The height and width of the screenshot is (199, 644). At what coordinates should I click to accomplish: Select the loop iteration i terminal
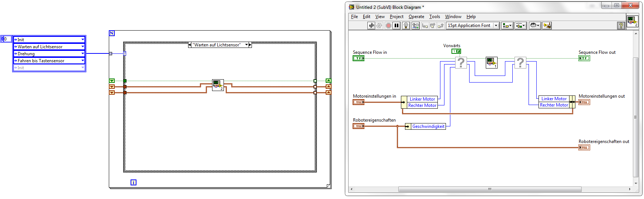point(134,182)
